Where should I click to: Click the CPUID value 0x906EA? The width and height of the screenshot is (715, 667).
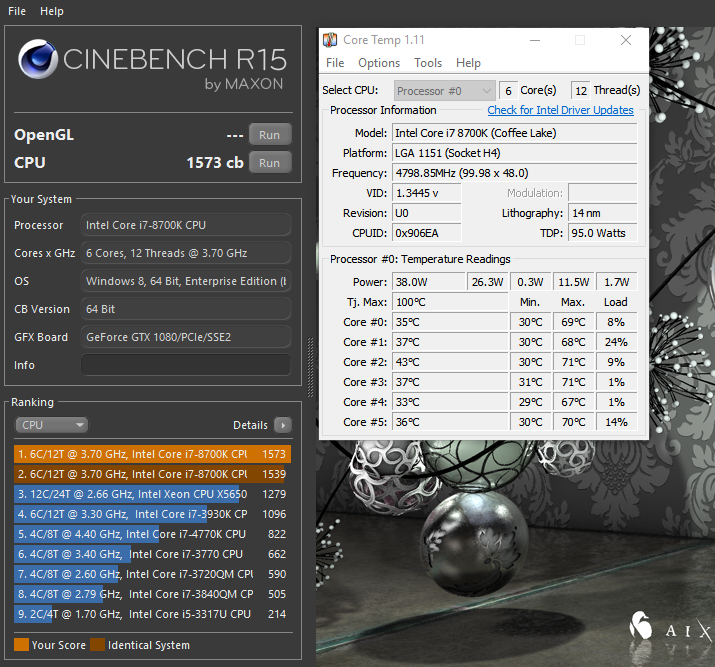pos(426,233)
